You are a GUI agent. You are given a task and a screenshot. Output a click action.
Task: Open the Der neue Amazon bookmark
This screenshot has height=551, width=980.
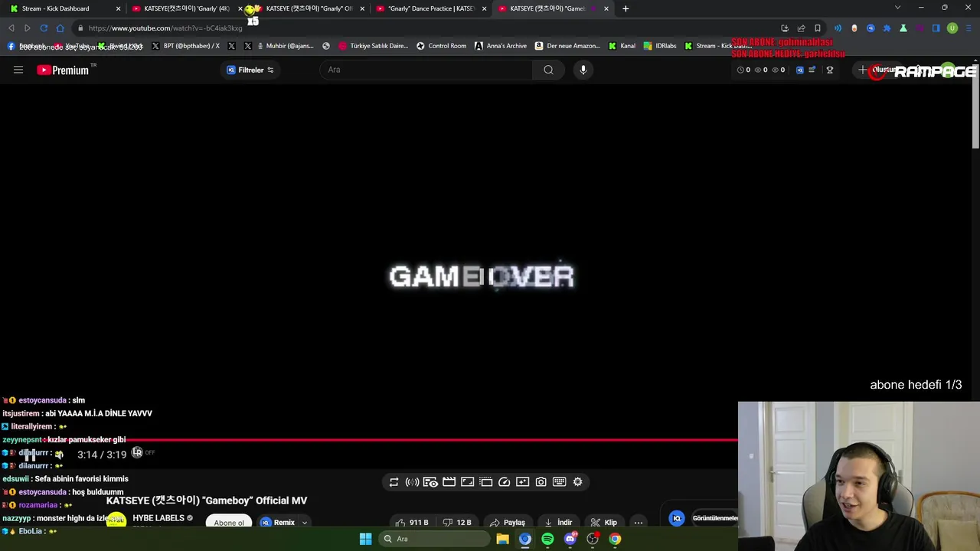pyautogui.click(x=567, y=46)
